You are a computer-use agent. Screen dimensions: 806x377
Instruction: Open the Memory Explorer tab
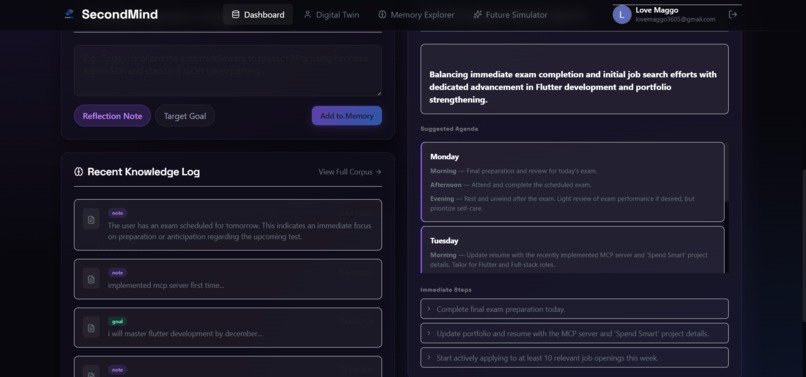(416, 14)
